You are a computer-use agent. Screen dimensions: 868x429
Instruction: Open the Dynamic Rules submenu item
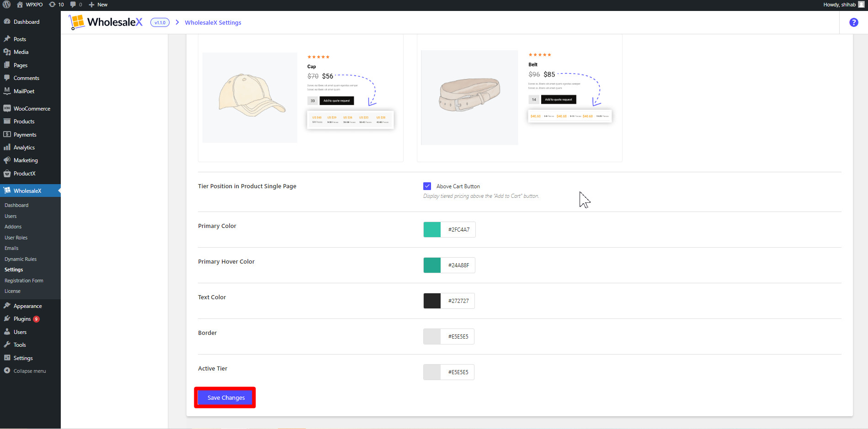point(21,259)
